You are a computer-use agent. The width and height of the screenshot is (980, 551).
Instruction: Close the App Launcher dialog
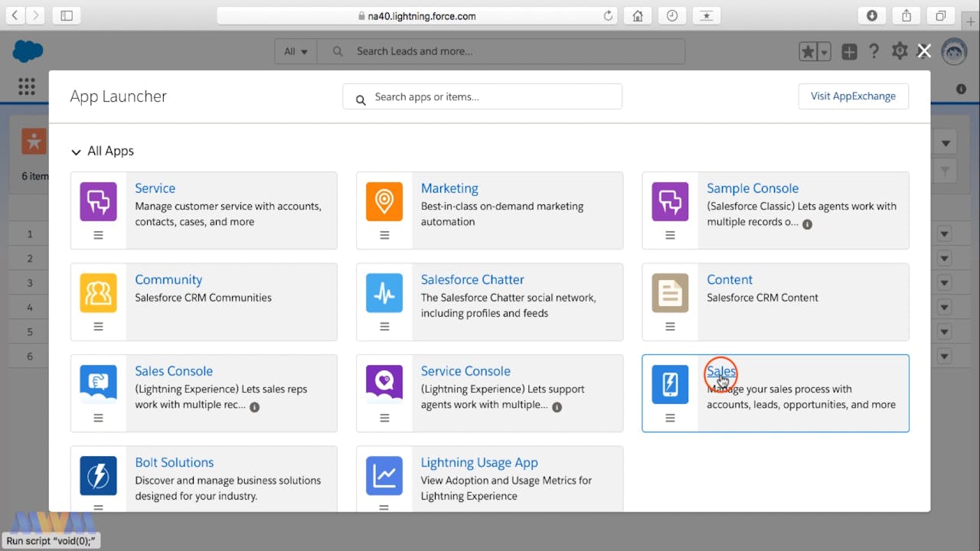coord(924,51)
